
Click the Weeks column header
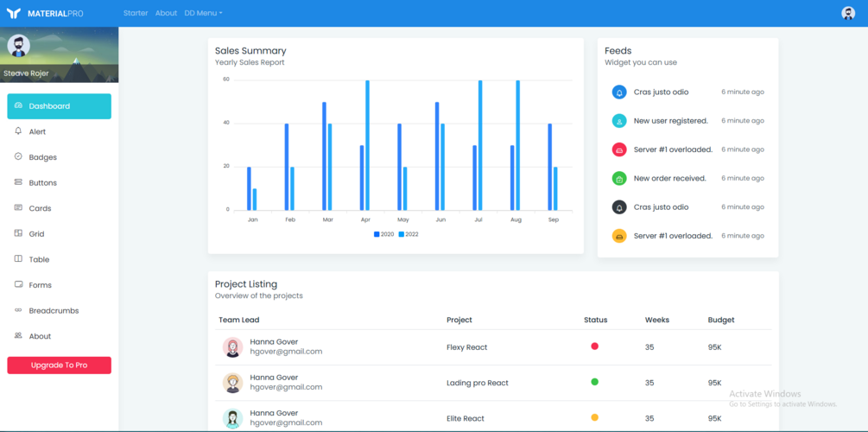pos(657,320)
